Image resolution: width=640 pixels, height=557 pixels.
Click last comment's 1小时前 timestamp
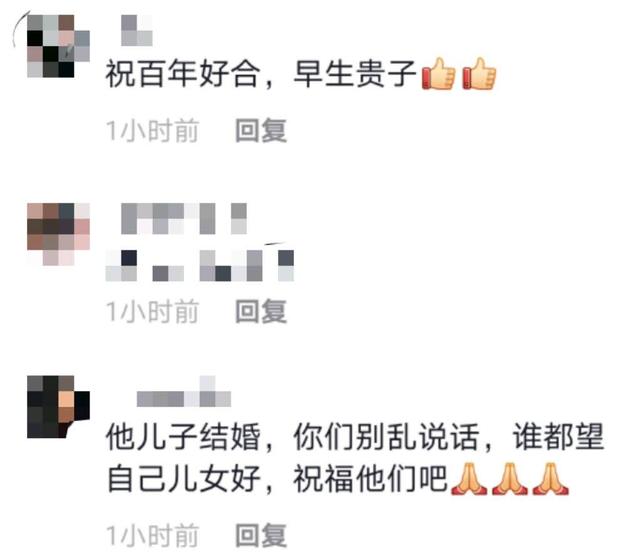[x=153, y=536]
